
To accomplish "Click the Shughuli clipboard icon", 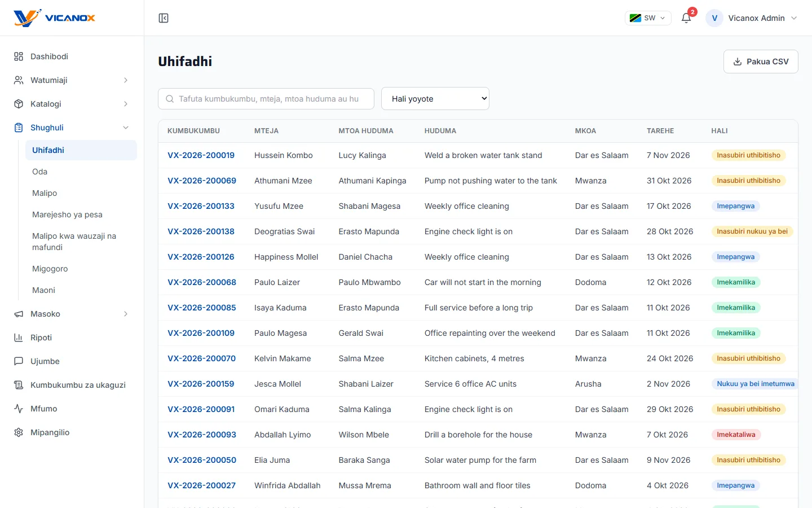I will pos(19,128).
